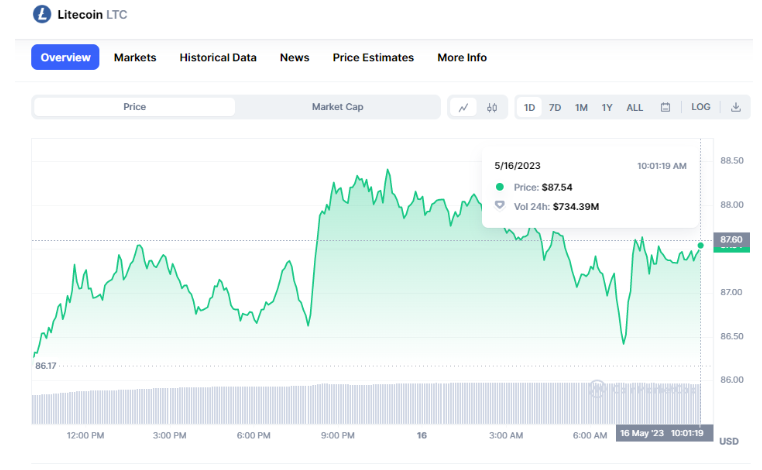Open the News tab
This screenshot has height=470, width=762.
coord(294,57)
